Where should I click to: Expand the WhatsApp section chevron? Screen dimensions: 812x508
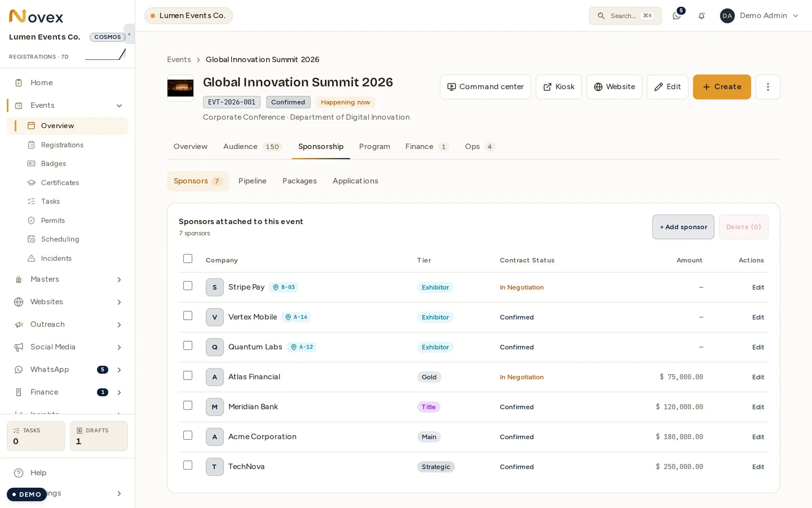pos(119,370)
